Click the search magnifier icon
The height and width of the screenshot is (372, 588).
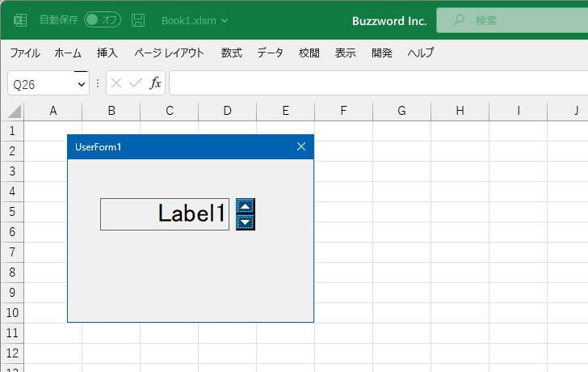click(458, 20)
